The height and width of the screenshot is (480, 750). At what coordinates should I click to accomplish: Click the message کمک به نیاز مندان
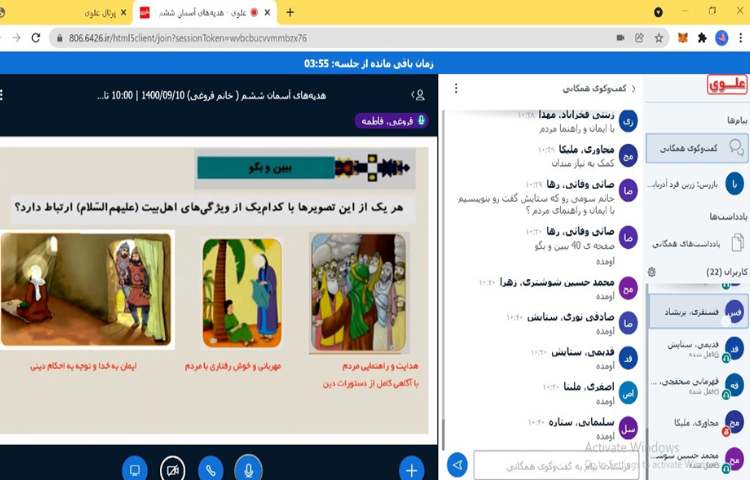click(583, 164)
